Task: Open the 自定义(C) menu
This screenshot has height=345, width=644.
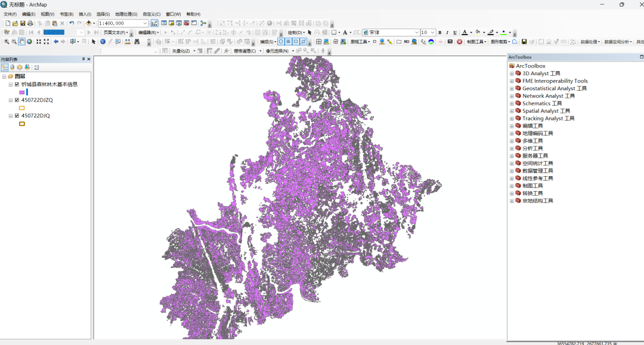Action: 151,14
